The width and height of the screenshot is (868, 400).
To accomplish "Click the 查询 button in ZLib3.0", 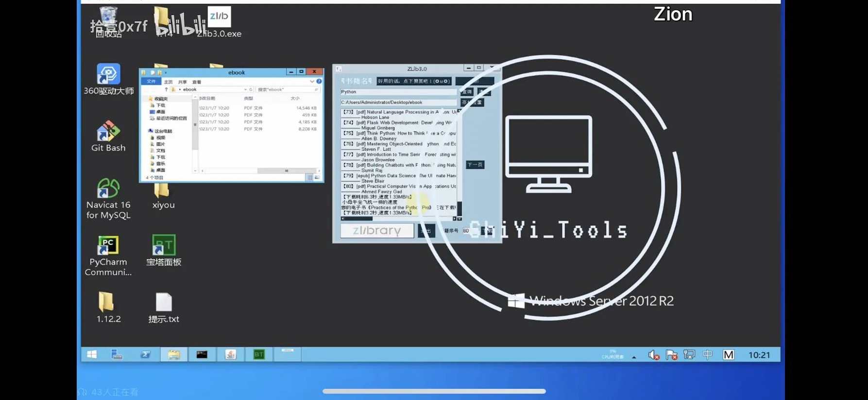I will pos(467,92).
